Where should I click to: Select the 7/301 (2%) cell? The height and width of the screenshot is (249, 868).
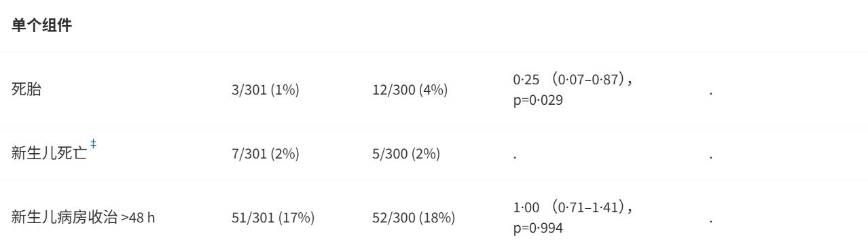tap(266, 155)
